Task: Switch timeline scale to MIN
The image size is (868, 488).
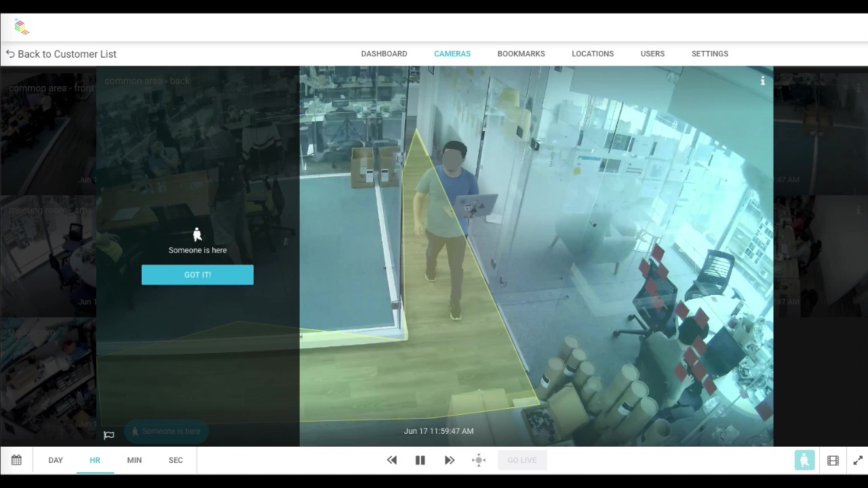Action: (x=134, y=460)
